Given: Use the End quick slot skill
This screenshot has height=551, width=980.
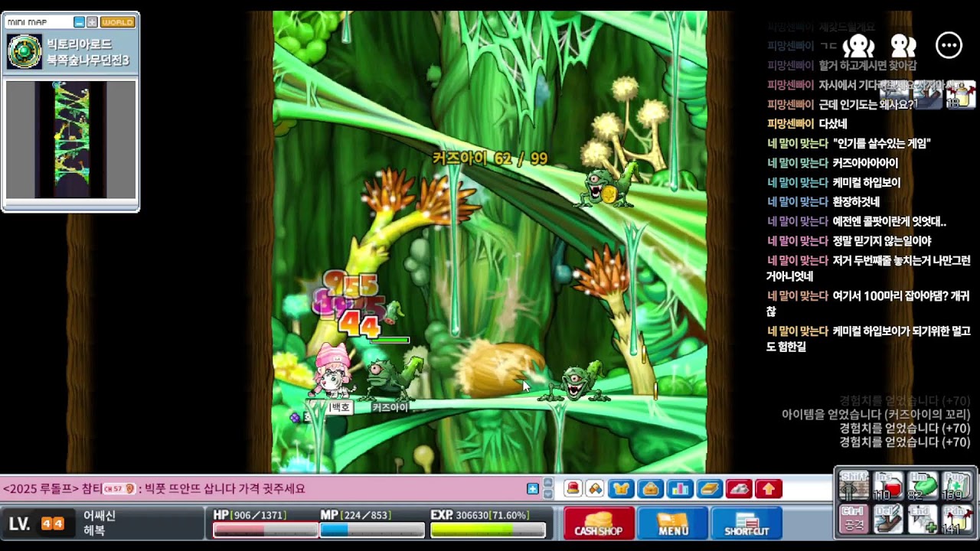Looking at the screenshot, I should tap(923, 520).
